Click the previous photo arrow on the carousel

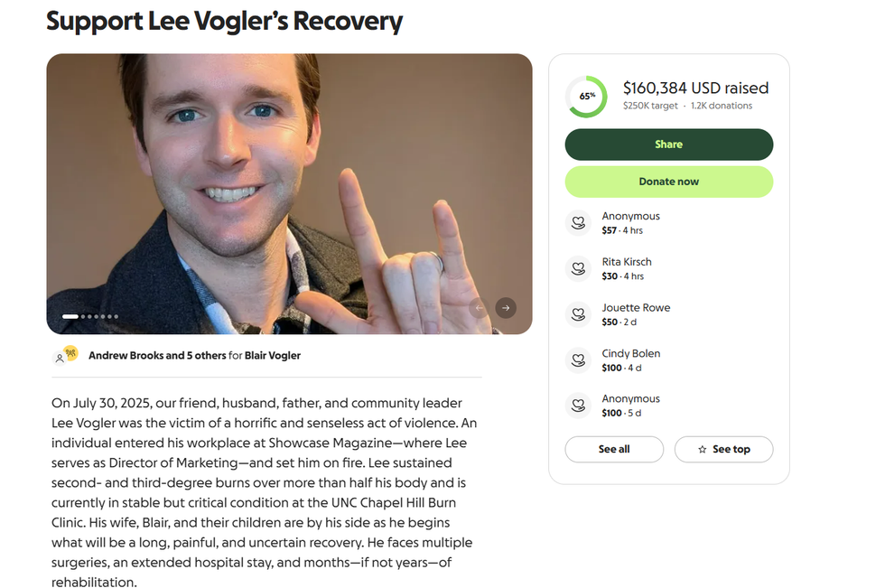(x=480, y=308)
